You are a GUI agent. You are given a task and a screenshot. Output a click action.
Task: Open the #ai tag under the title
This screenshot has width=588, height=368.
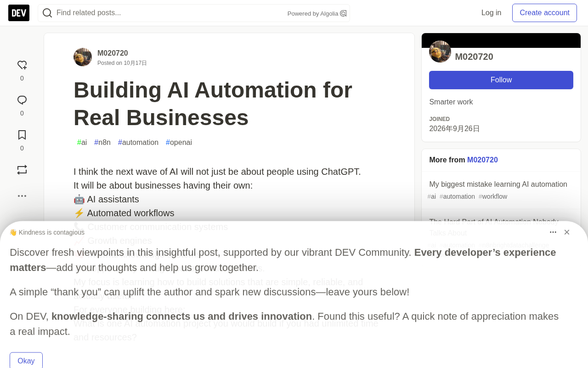tap(82, 143)
